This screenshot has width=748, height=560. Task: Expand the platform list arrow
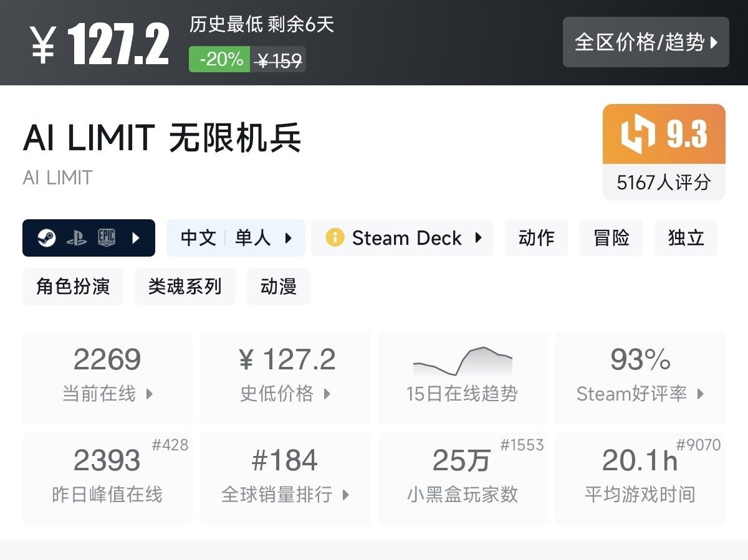pyautogui.click(x=137, y=238)
